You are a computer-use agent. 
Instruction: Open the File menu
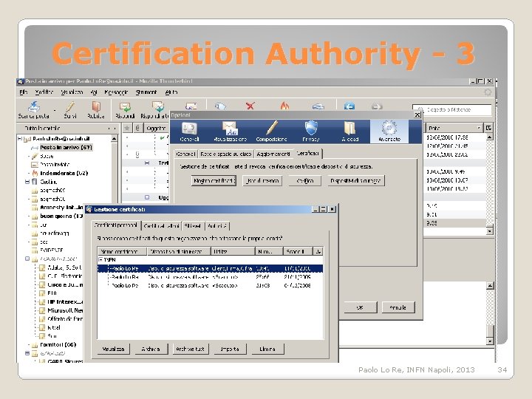23,92
